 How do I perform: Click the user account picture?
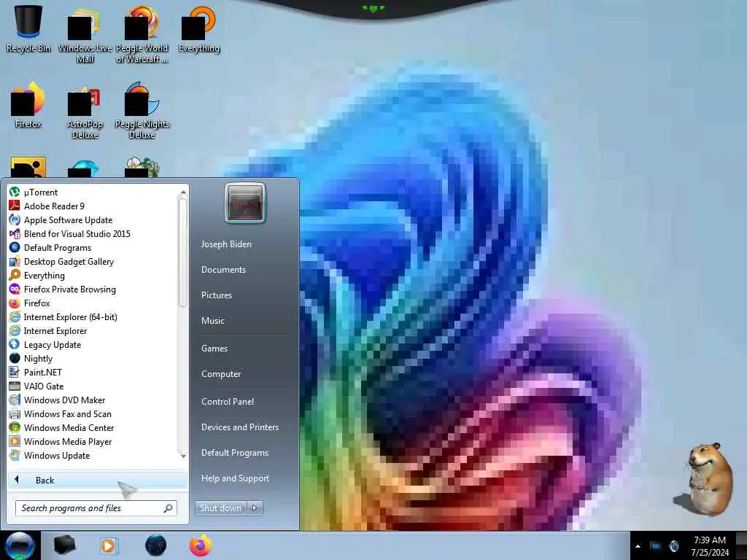click(x=245, y=203)
